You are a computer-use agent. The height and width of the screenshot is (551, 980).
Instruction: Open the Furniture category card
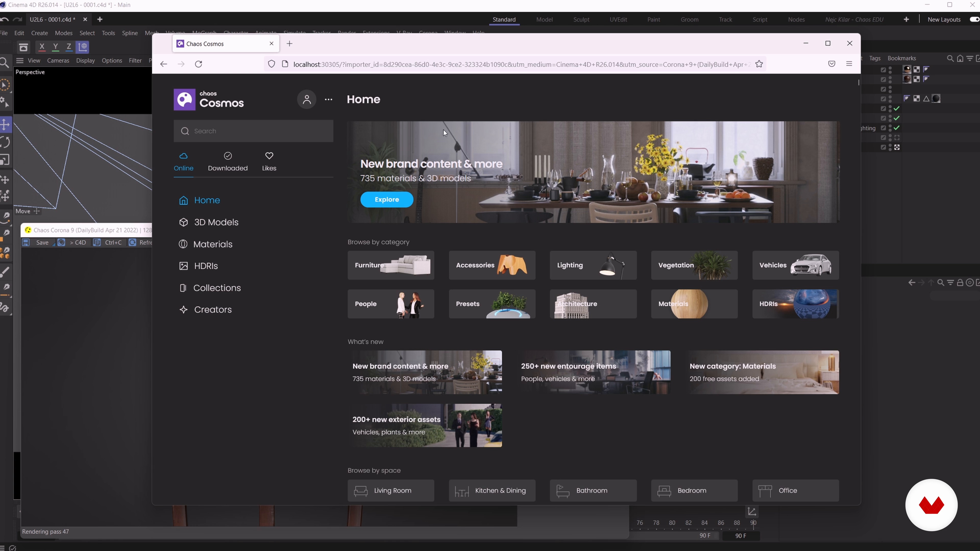[x=391, y=265]
